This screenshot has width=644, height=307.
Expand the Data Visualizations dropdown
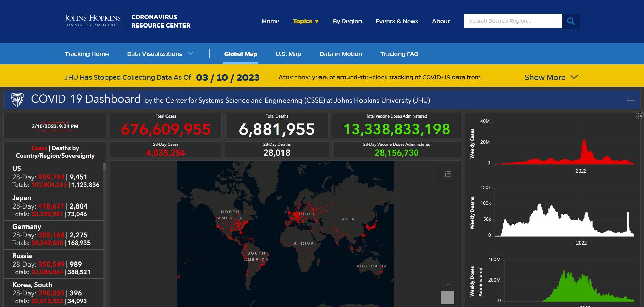(x=160, y=54)
